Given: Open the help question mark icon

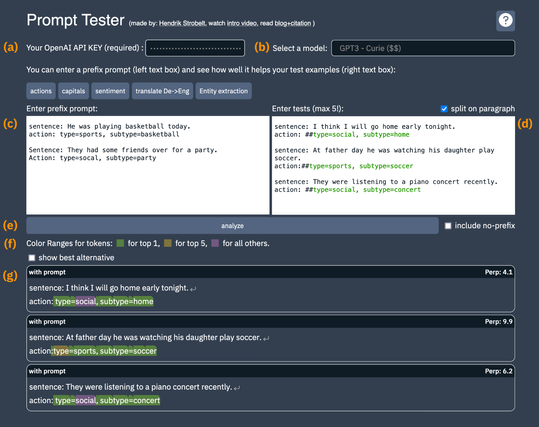Looking at the screenshot, I should pos(505,21).
